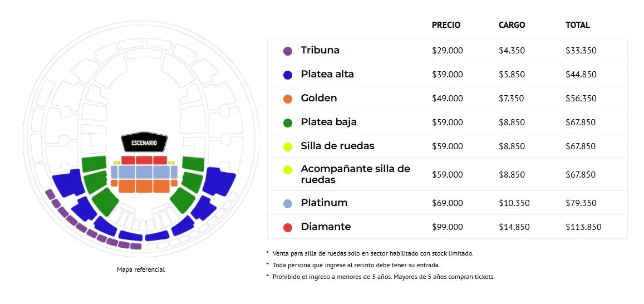The image size is (644, 304).
Task: Click the TOTAL column header
Action: click(577, 25)
